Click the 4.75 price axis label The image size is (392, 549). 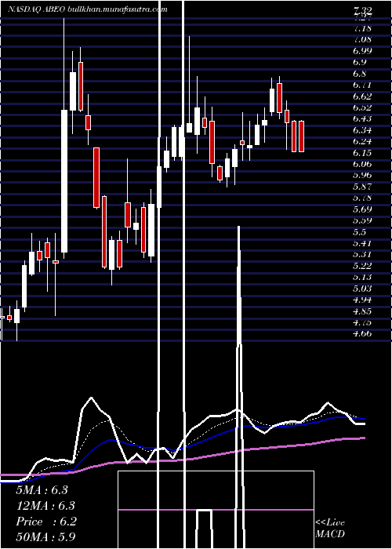362,322
